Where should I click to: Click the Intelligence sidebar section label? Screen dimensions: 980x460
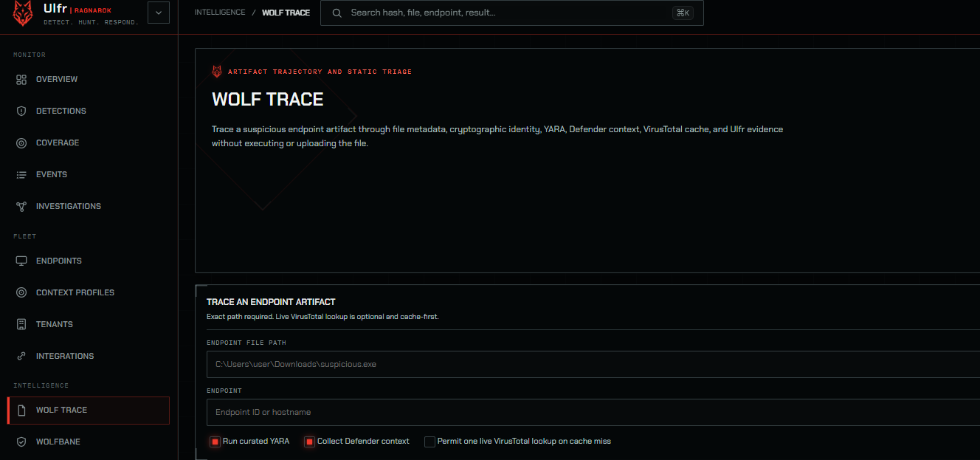tap(41, 385)
